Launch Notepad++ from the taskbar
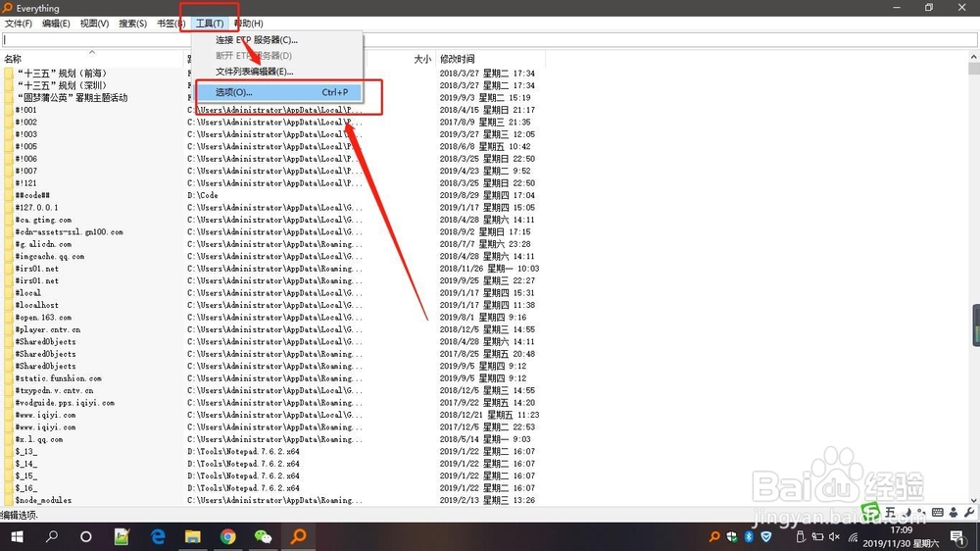The image size is (980, 551). [122, 536]
